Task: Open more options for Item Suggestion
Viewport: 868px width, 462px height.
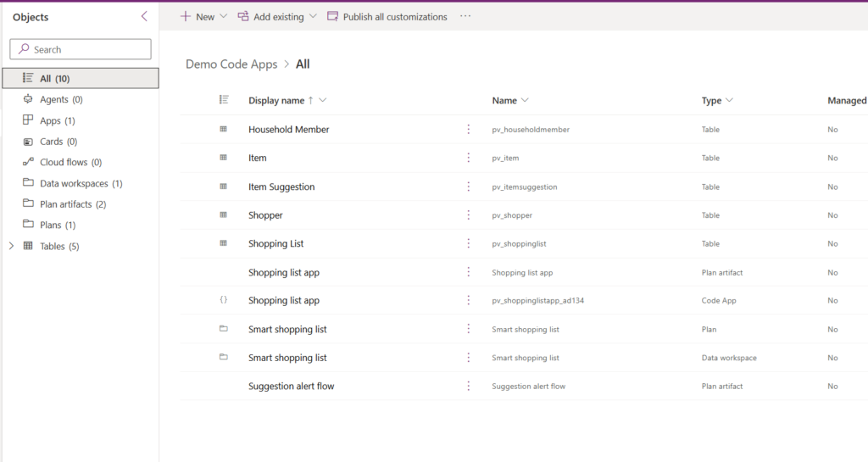Action: coord(468,186)
